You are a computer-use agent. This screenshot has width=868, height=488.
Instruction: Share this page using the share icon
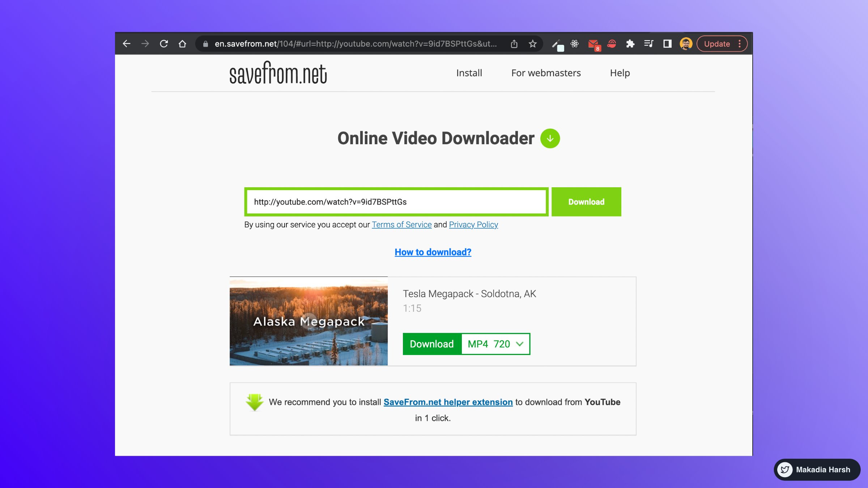coord(514,44)
